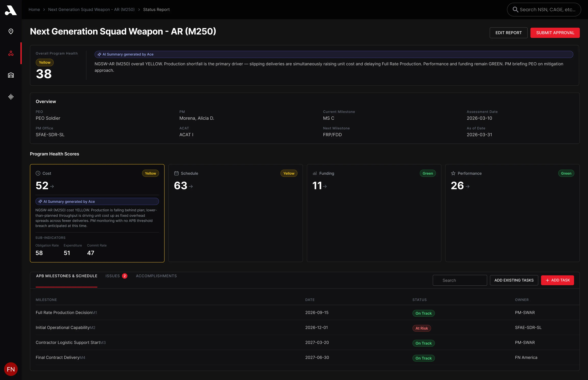Click the overall health Yellow badge

pyautogui.click(x=45, y=62)
